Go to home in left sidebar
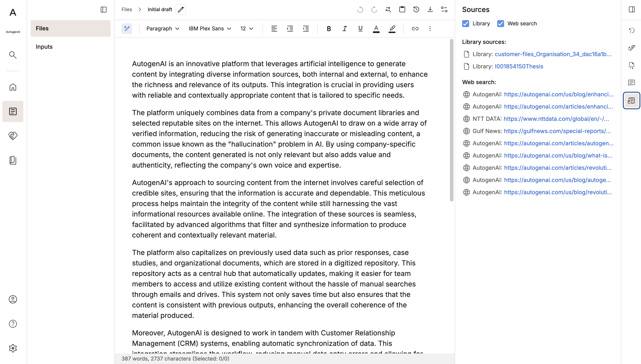 13,87
